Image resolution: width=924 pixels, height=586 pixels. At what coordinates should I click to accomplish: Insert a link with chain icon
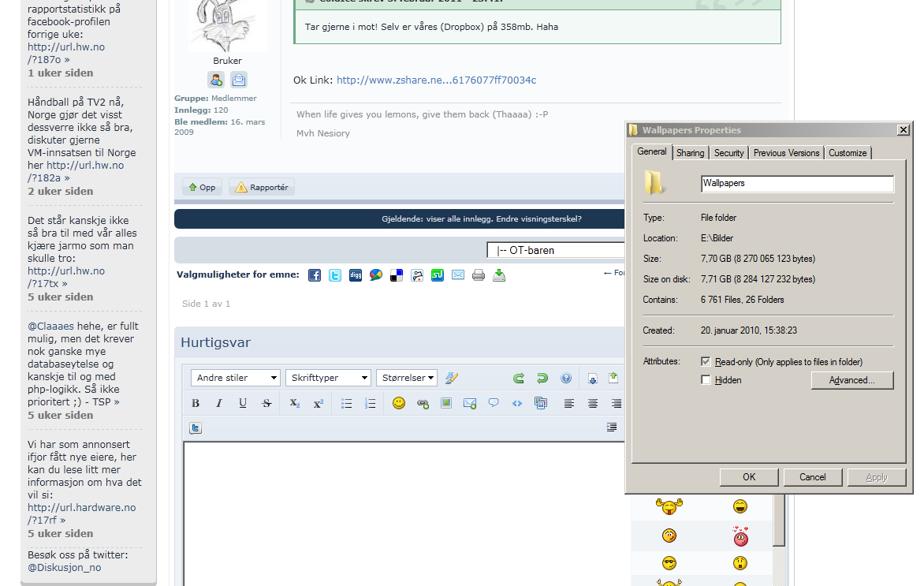pyautogui.click(x=423, y=403)
